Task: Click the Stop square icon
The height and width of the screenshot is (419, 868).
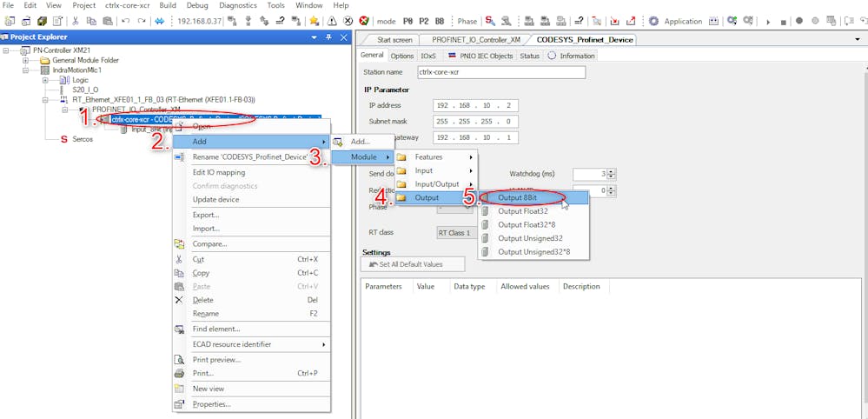Action: click(784, 22)
